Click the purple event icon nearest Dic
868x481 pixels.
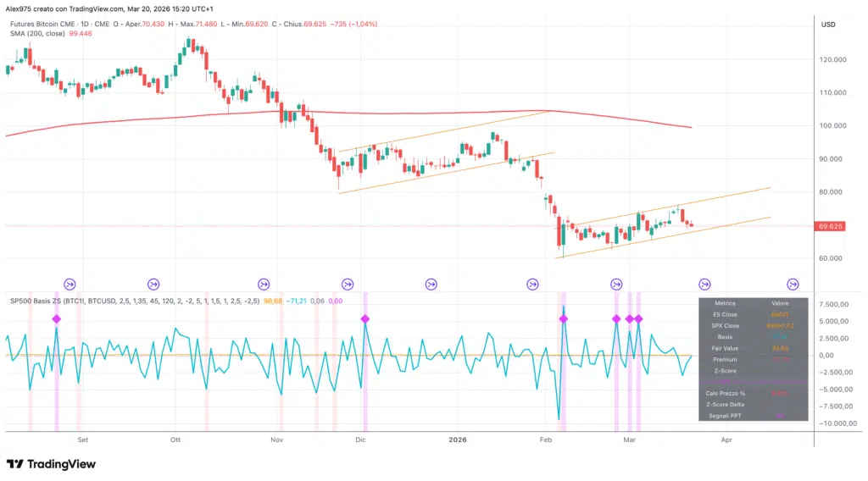point(347,285)
